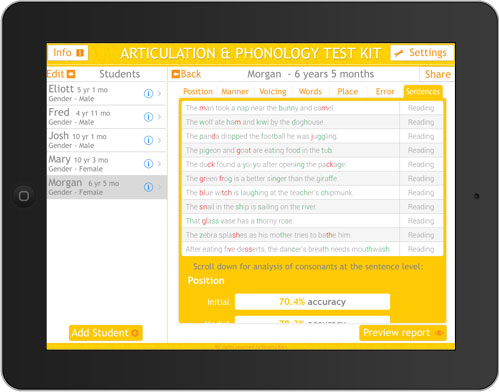The image size is (499, 392).
Task: Open the Info button
Action: click(68, 53)
